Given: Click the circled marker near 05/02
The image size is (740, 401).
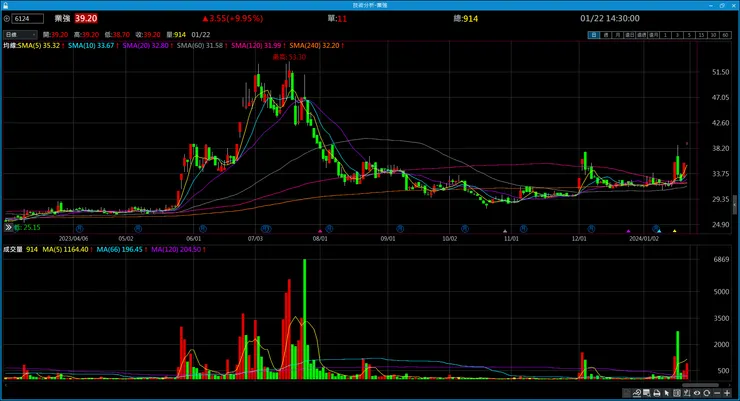Looking at the screenshot, I should 138,229.
